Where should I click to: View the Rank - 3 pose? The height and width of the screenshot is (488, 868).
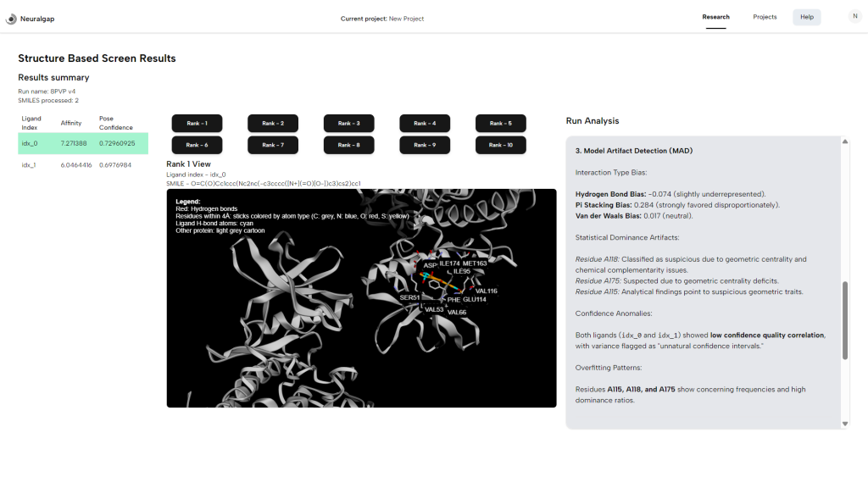(x=349, y=123)
